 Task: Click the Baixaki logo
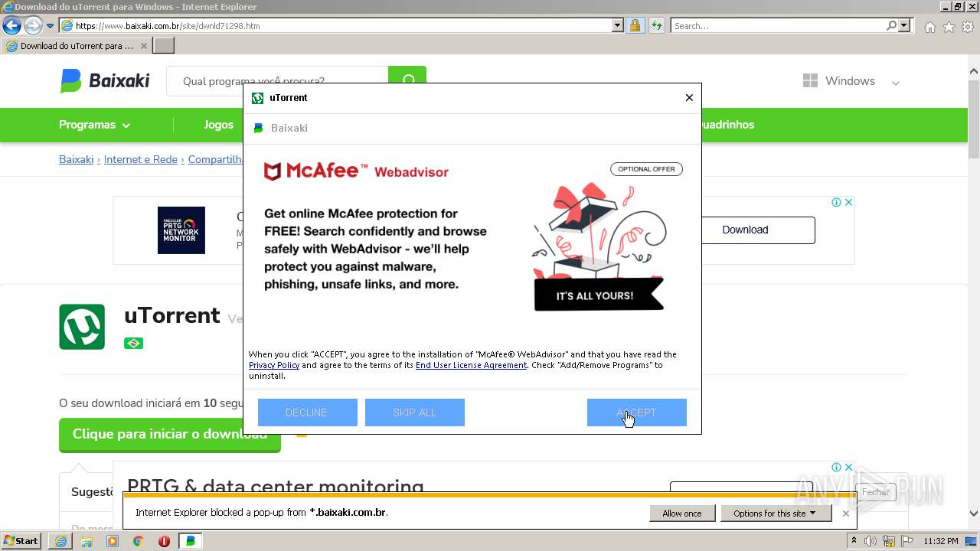pyautogui.click(x=105, y=80)
